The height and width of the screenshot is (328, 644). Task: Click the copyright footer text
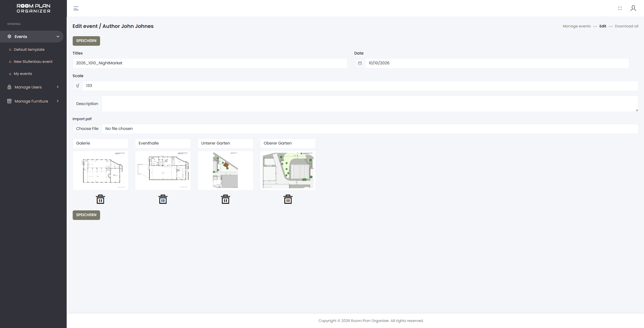(x=371, y=321)
